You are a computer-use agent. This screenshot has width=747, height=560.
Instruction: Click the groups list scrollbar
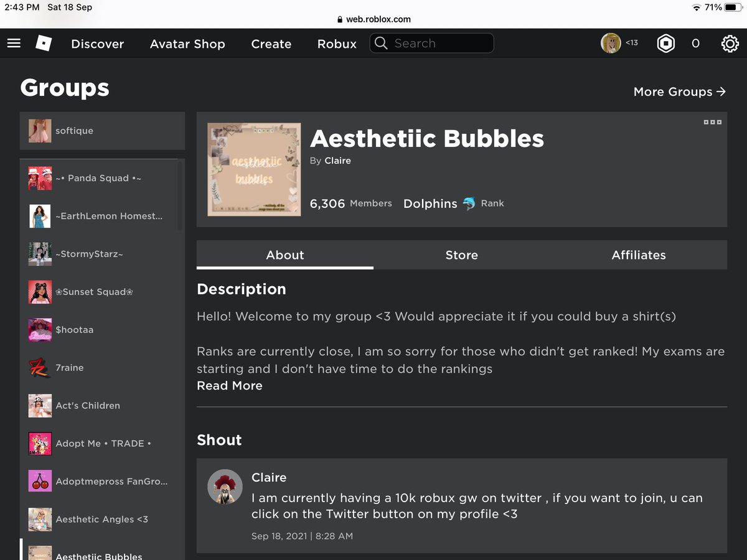pos(181,195)
